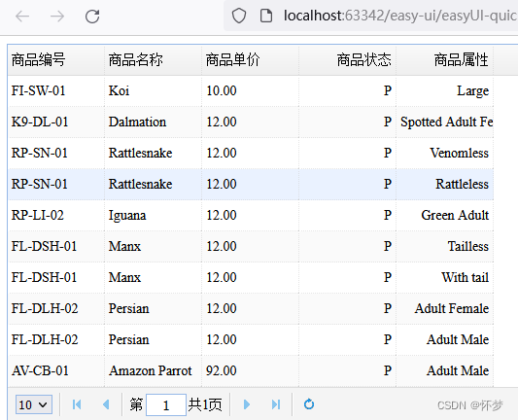
Task: Select the Koi name cell
Action: click(x=153, y=90)
